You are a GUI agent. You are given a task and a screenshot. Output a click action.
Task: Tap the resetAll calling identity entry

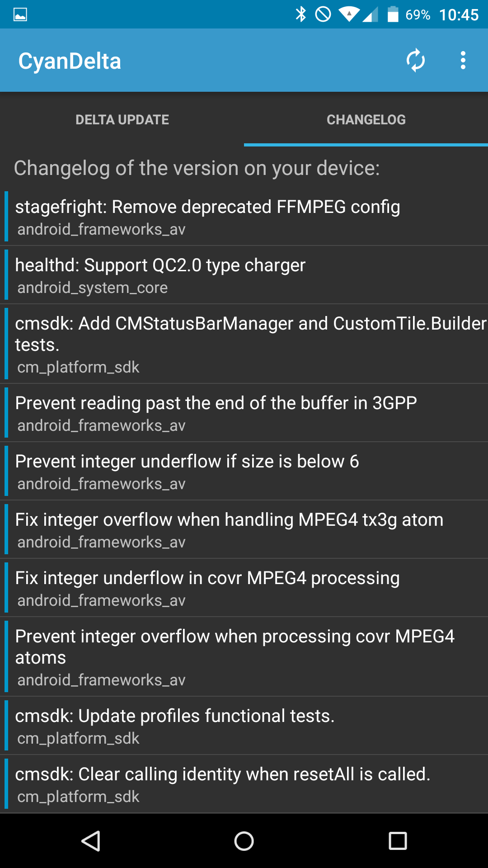click(x=244, y=784)
